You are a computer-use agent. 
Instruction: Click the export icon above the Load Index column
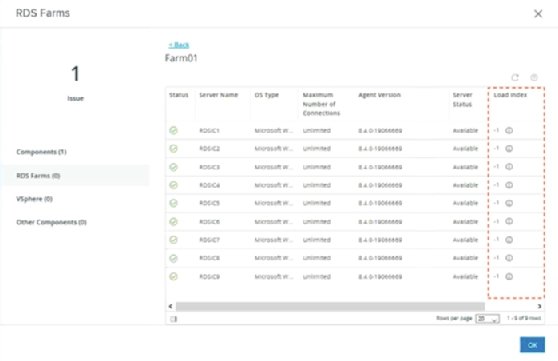pyautogui.click(x=534, y=77)
